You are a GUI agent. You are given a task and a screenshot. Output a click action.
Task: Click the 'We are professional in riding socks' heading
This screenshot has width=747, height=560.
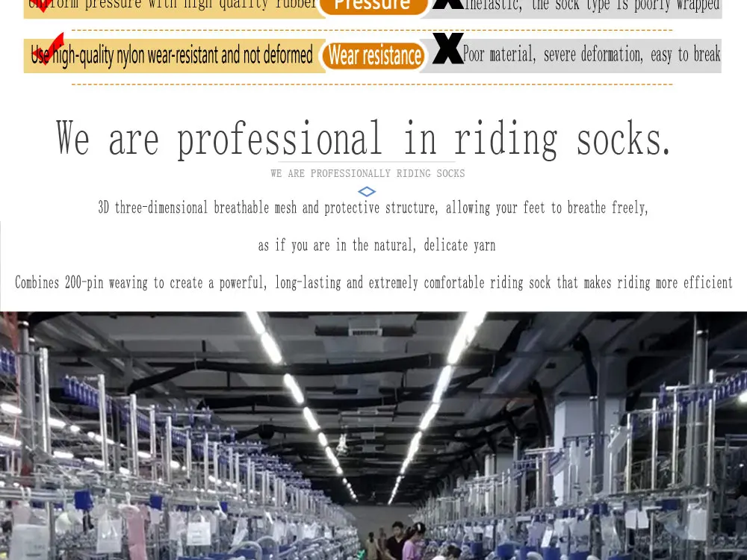click(x=363, y=138)
